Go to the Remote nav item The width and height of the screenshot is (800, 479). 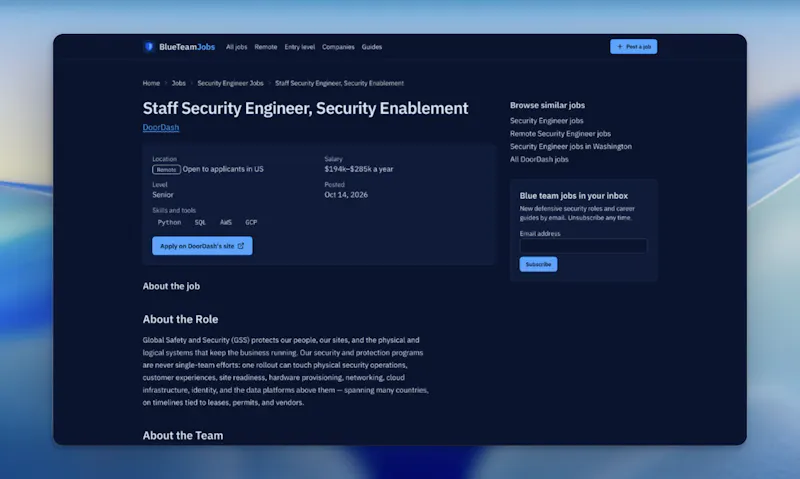point(266,46)
